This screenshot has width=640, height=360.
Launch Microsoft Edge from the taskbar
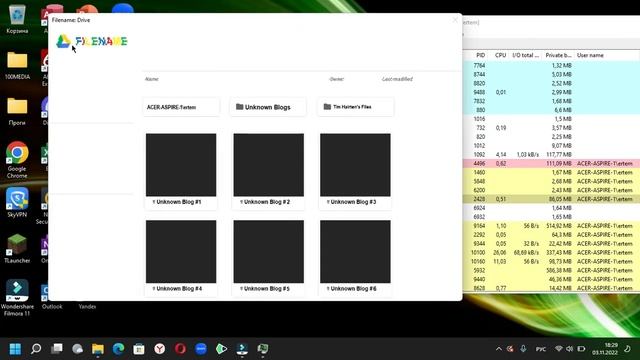[x=118, y=349]
